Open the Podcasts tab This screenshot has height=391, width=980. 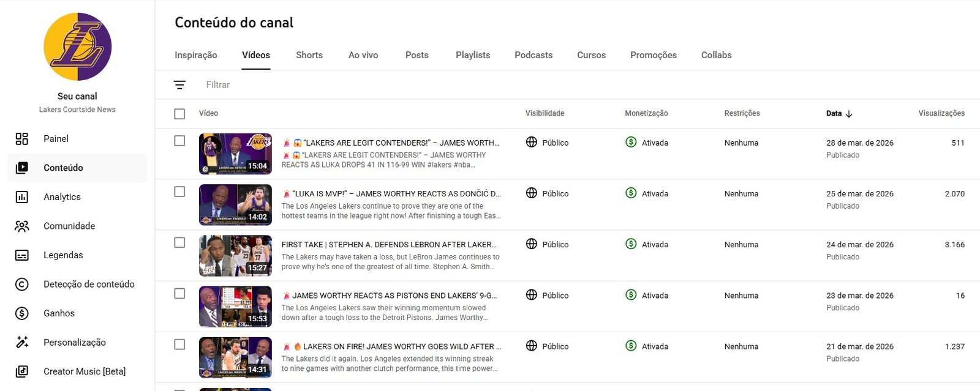click(533, 55)
